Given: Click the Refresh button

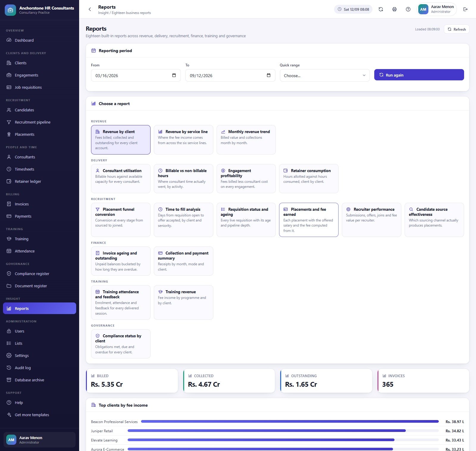Looking at the screenshot, I should point(456,29).
